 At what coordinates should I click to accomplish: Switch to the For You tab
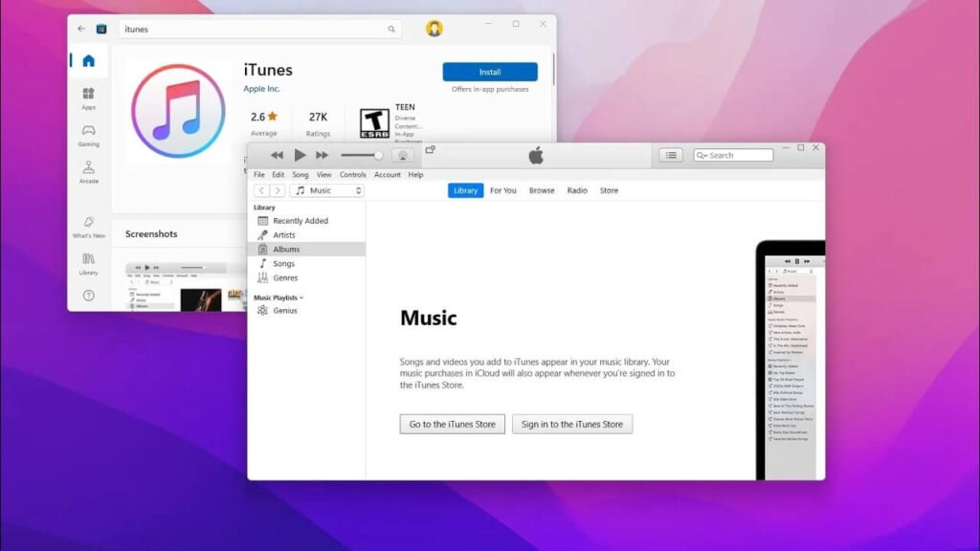click(503, 190)
